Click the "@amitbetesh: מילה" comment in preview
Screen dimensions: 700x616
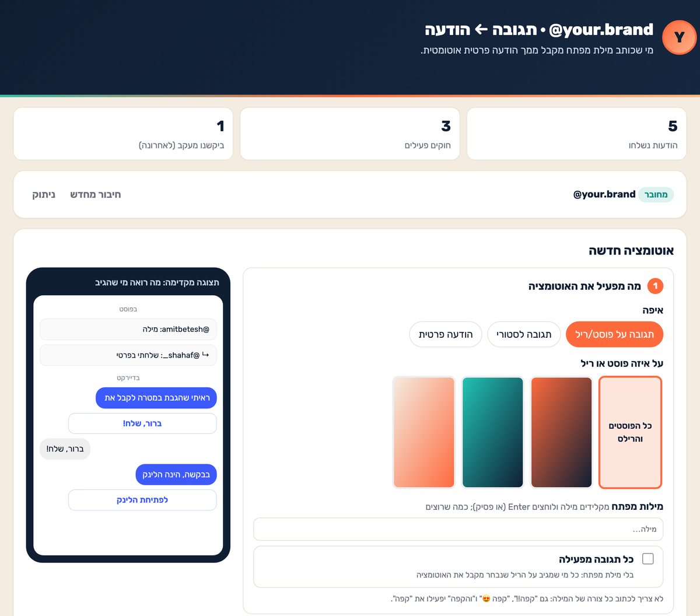pyautogui.click(x=128, y=330)
